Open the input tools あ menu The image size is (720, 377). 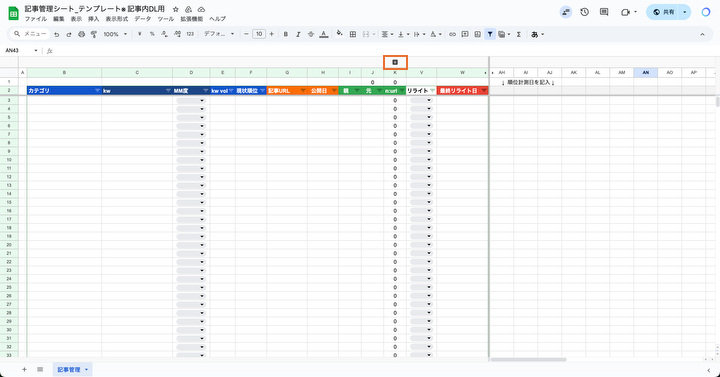[537, 34]
